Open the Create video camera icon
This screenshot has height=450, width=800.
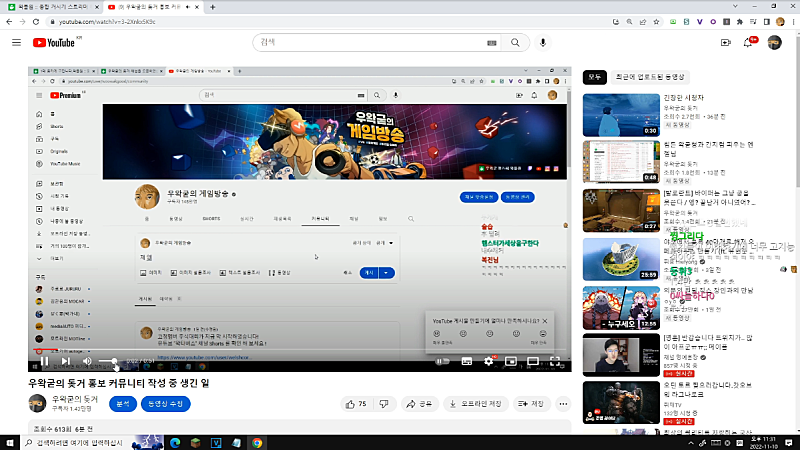(726, 43)
